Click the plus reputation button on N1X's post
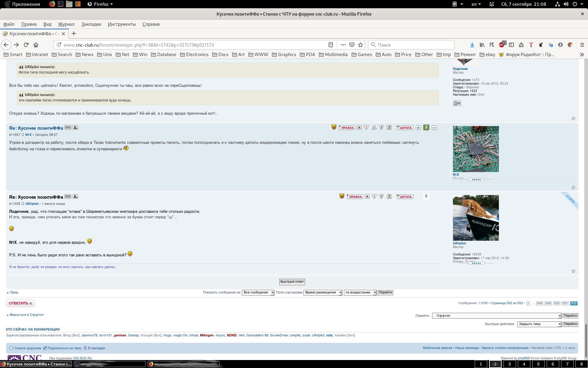Screen dimensions: 588x368 tap(418, 128)
